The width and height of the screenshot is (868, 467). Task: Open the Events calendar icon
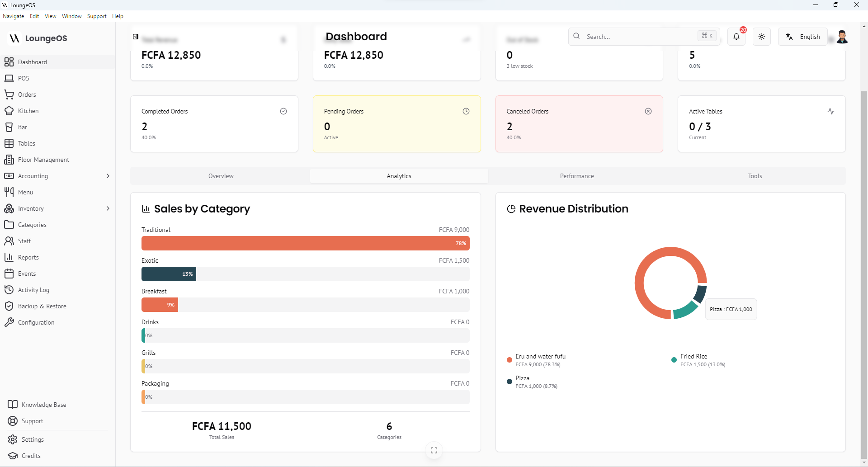(9, 274)
